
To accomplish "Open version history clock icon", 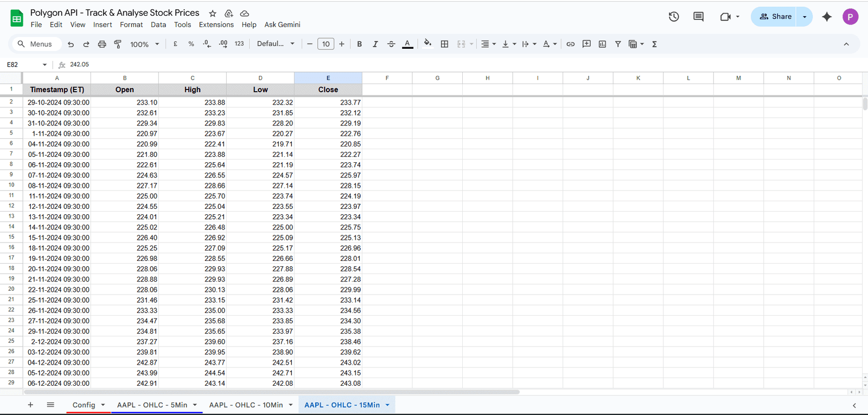I will pos(674,17).
